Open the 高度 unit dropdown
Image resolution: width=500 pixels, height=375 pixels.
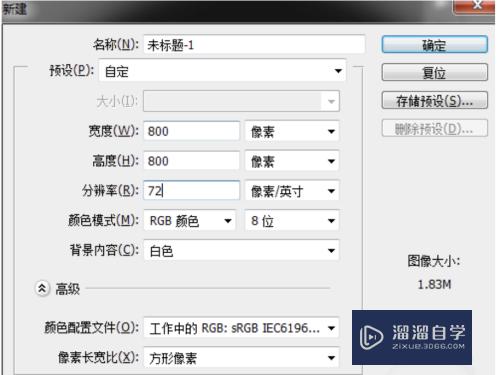coord(292,161)
